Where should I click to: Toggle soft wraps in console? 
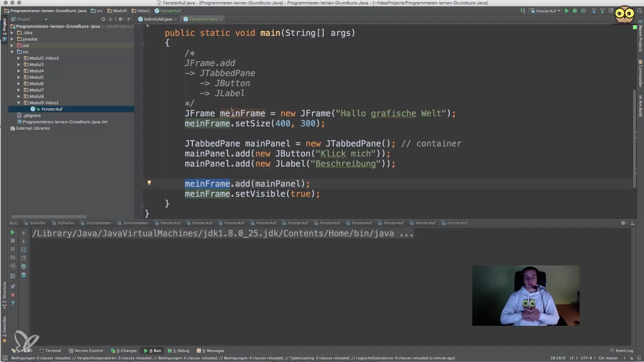click(23, 250)
